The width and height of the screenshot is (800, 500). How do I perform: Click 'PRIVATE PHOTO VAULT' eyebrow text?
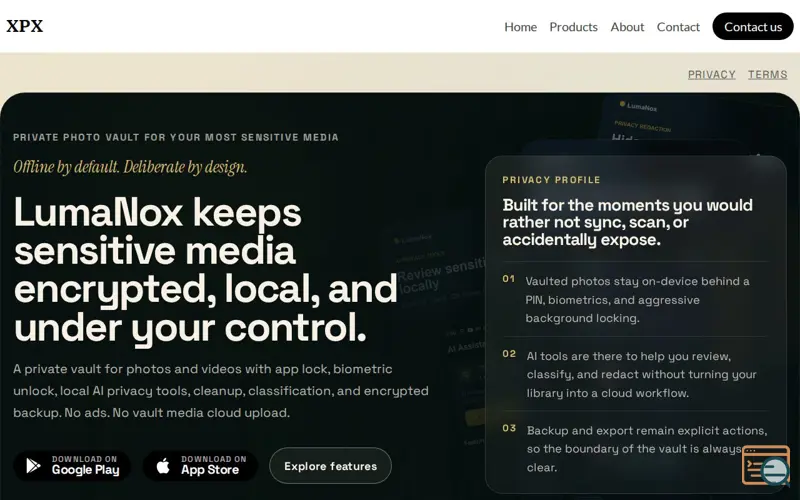(176, 137)
